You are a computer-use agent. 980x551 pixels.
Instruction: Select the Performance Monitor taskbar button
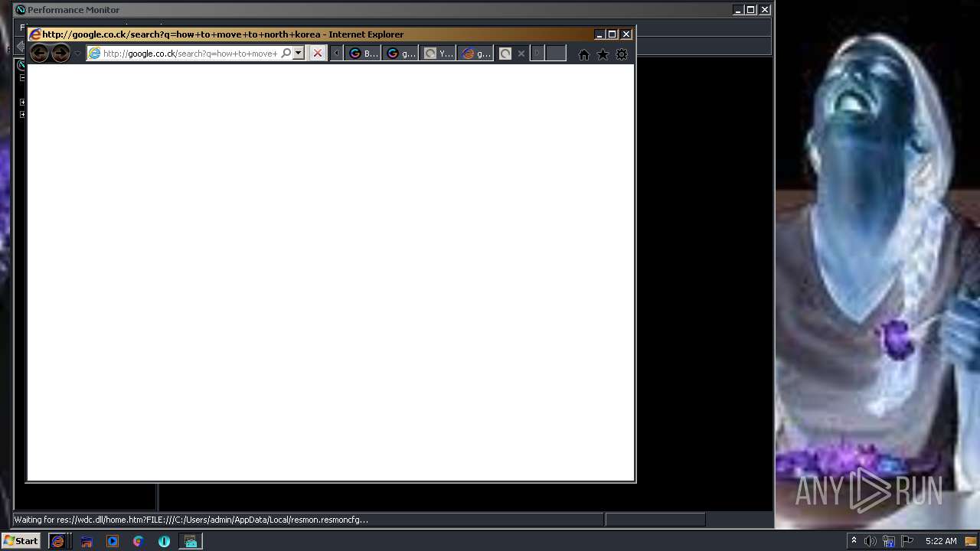click(191, 541)
